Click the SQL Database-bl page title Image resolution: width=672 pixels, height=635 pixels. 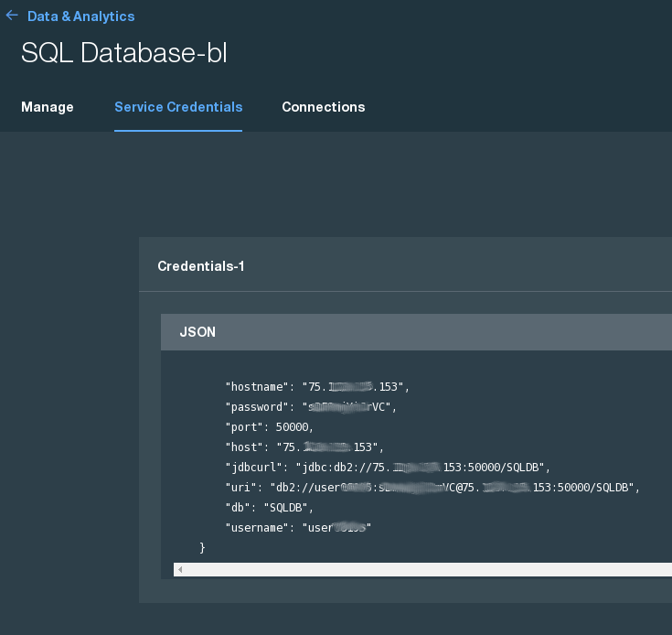(x=124, y=53)
